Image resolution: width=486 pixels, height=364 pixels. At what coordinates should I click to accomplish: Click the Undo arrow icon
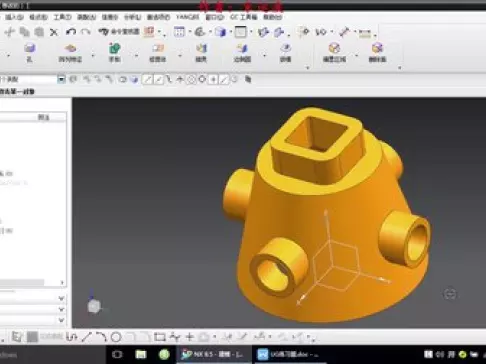[x=70, y=32]
